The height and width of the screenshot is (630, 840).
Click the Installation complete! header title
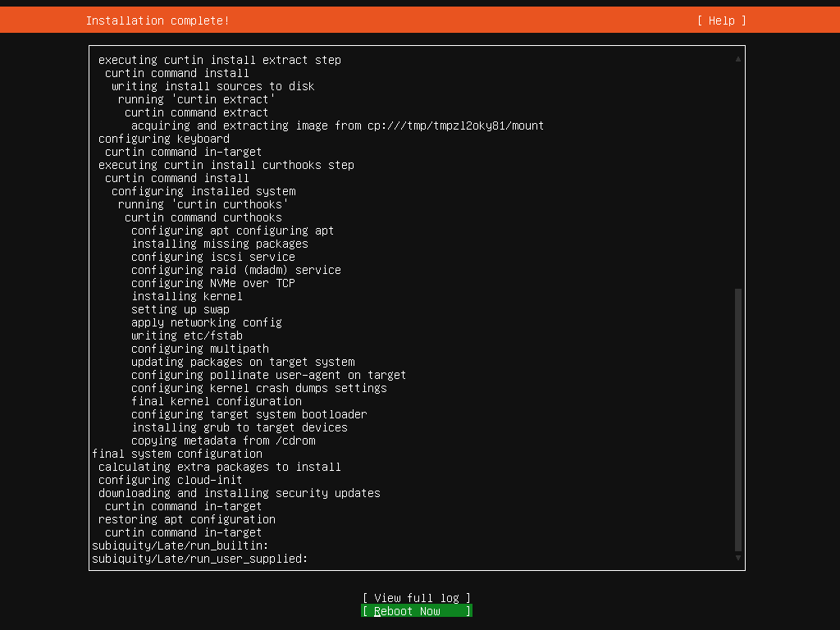[157, 21]
